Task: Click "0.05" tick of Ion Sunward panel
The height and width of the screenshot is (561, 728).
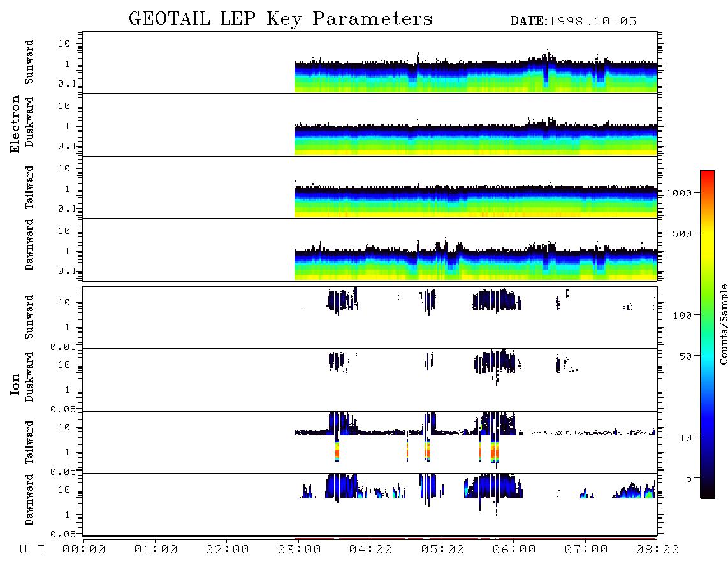Action: [62, 347]
